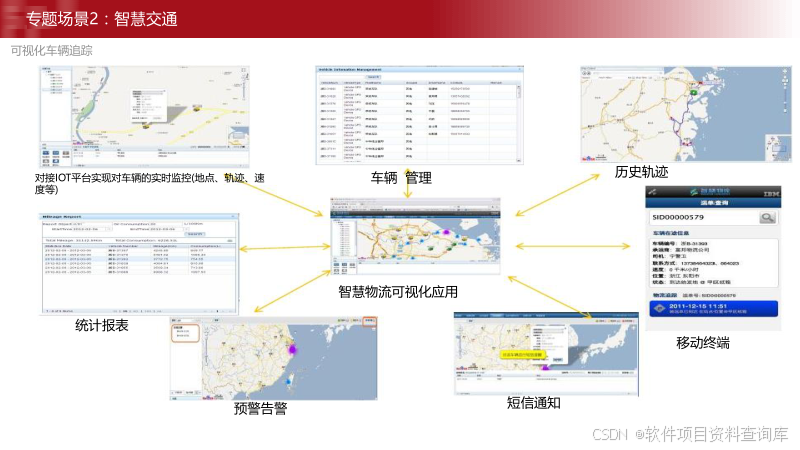800x450 pixels.
Task: Open the central 智慧物流可视化应用 screenshot
Action: click(415, 236)
